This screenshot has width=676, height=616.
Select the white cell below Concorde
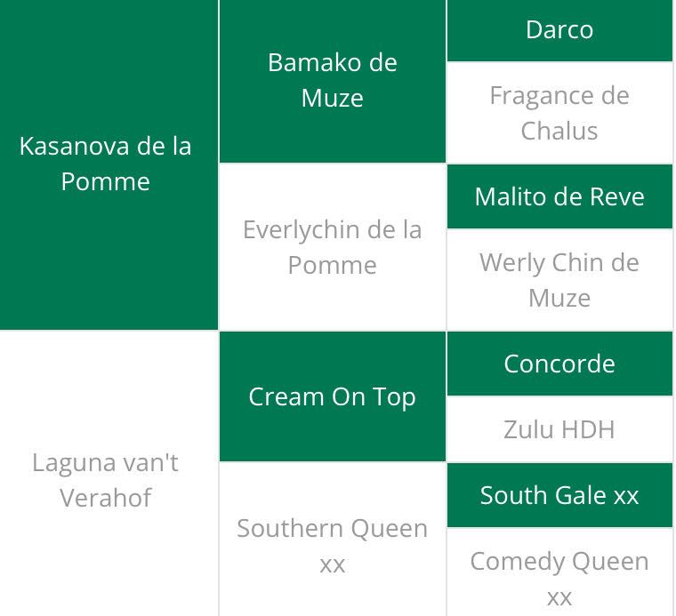559,429
